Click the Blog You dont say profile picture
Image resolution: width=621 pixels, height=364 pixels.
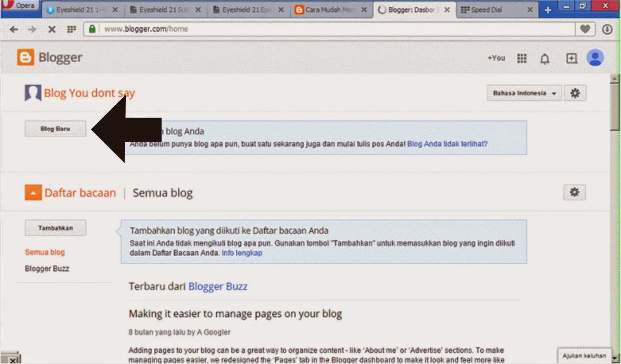point(33,93)
